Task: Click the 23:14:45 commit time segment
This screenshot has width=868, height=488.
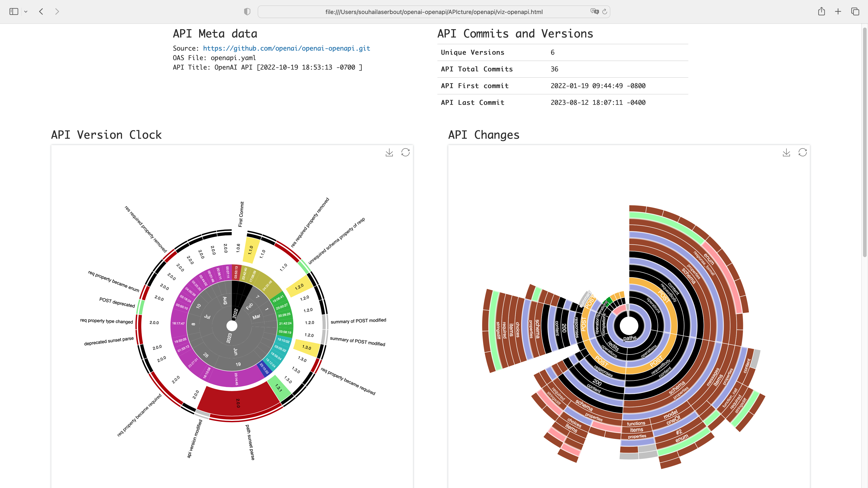Action: [236, 379]
